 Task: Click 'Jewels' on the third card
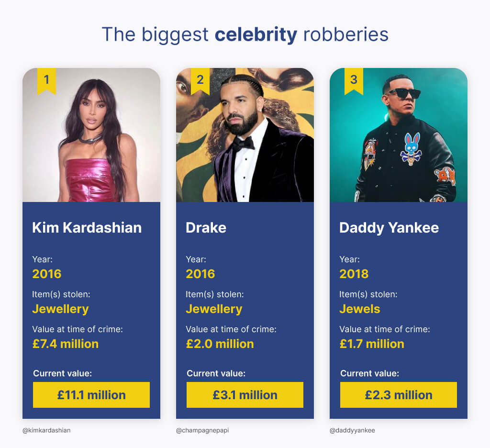tap(360, 309)
